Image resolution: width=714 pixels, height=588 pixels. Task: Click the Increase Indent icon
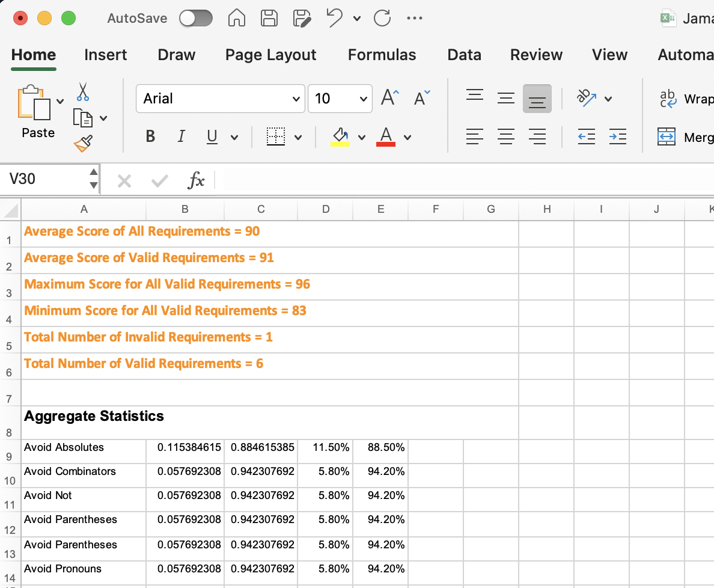(x=618, y=136)
